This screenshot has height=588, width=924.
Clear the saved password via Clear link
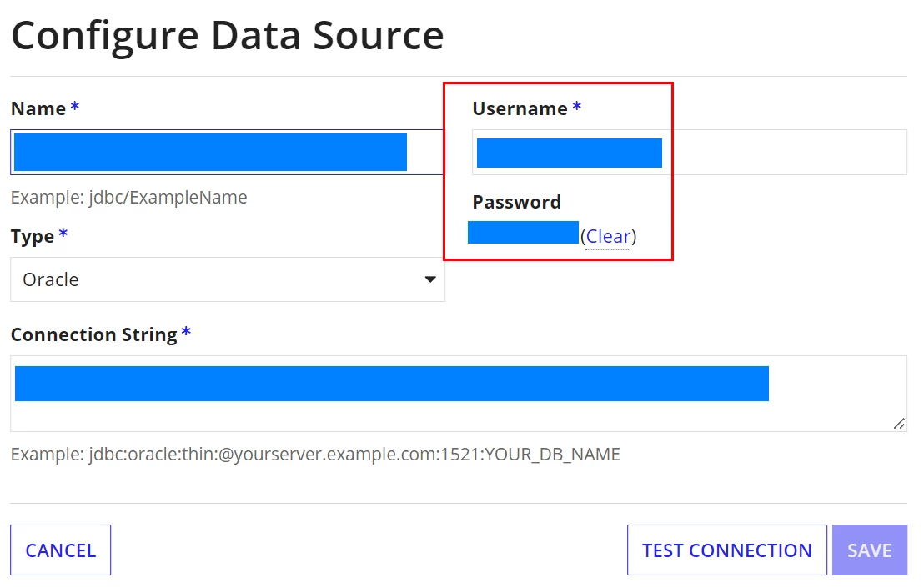pyautogui.click(x=608, y=236)
